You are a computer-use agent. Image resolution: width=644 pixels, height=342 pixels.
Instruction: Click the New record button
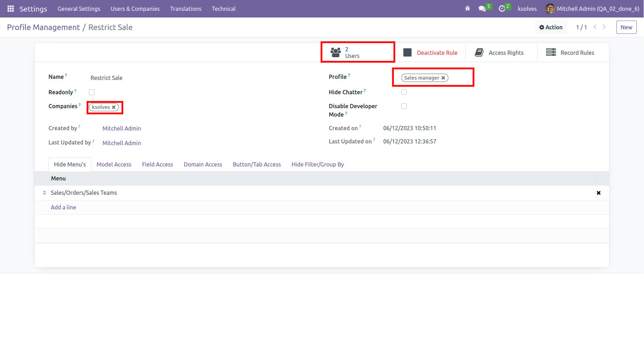(x=626, y=27)
